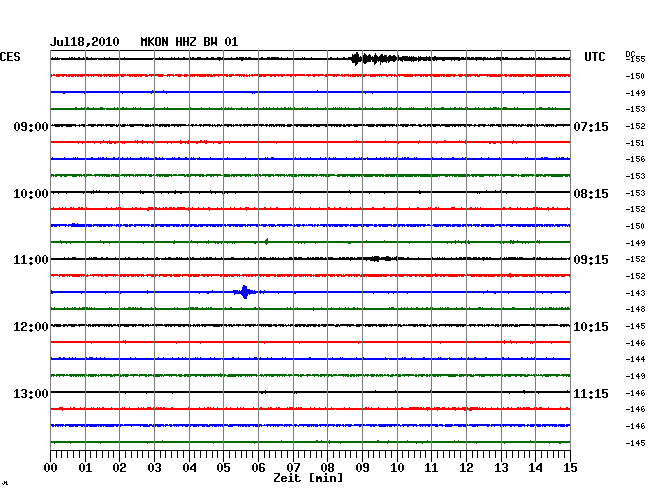
Task: Select the DC value -151
Action: [x=635, y=143]
